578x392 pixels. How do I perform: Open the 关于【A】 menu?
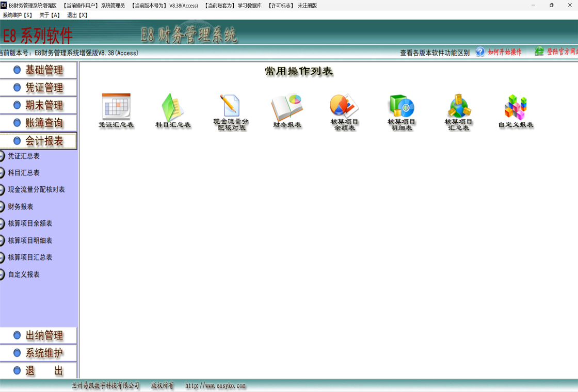point(50,15)
